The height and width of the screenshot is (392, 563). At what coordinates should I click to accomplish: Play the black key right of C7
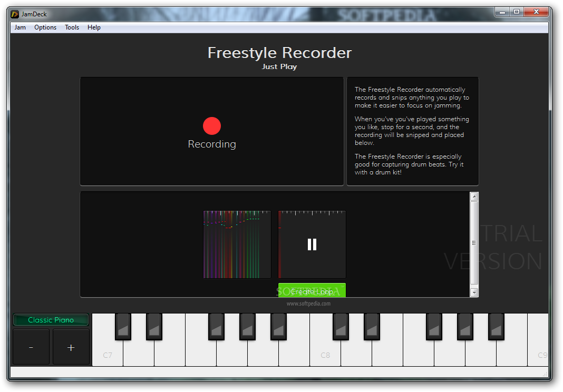coord(123,326)
